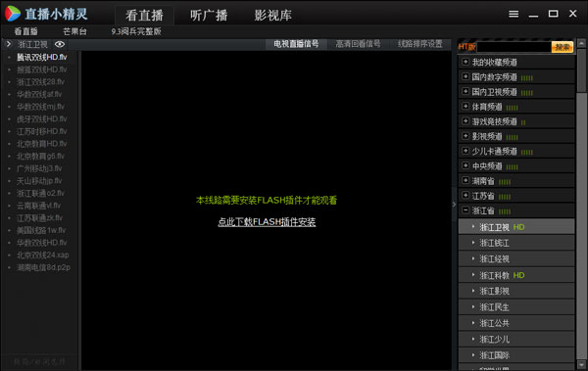Screen dimensions: 588x371
Task: Select the 浙江经视 channel
Action: [516, 259]
